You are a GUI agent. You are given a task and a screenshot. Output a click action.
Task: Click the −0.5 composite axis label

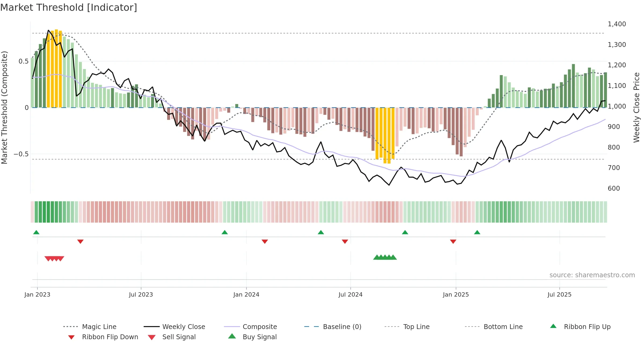21,154
